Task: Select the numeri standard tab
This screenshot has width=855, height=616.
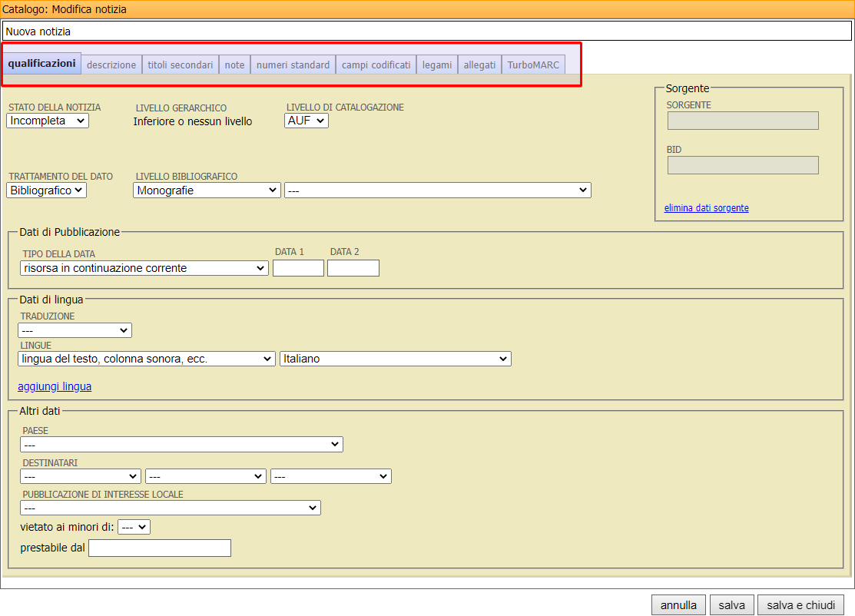Action: click(x=293, y=65)
